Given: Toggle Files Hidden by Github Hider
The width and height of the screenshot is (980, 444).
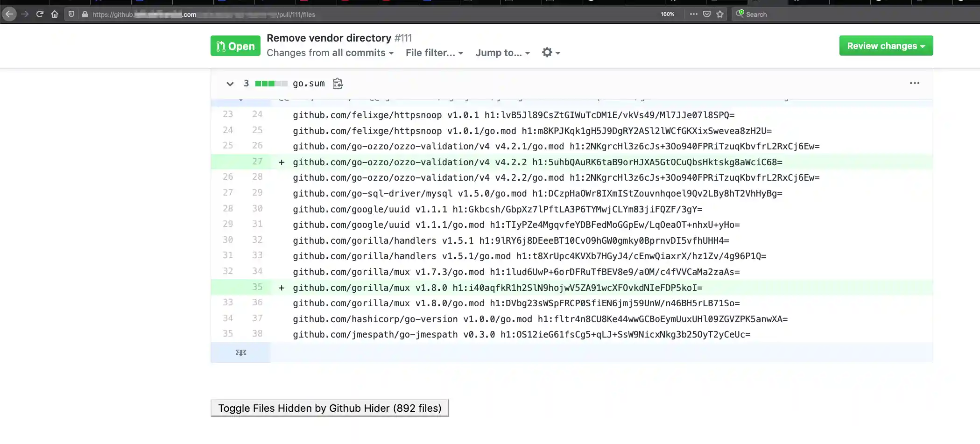Looking at the screenshot, I should pos(329,408).
